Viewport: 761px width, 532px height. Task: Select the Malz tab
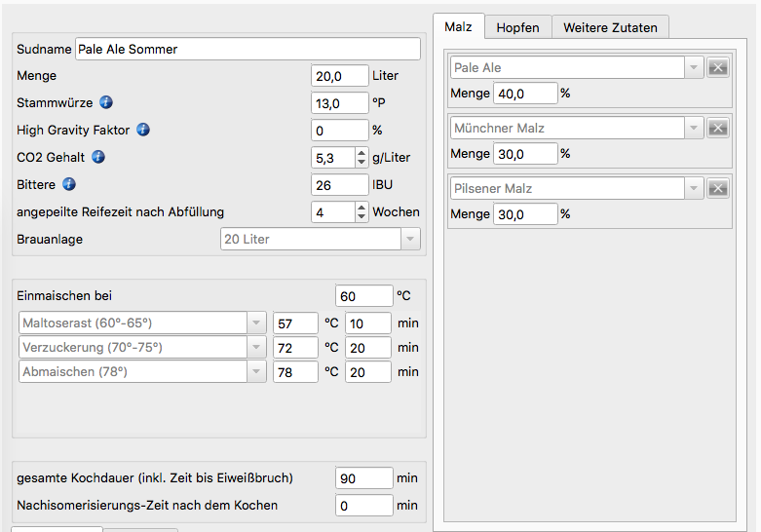click(x=458, y=26)
